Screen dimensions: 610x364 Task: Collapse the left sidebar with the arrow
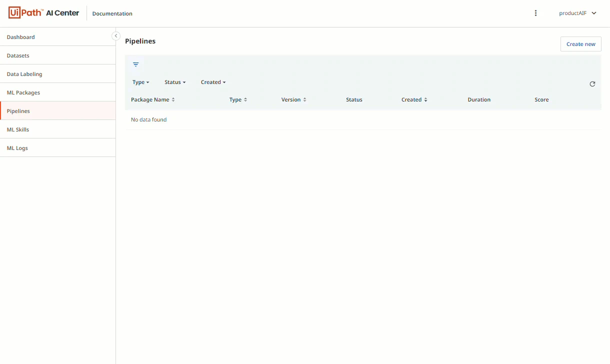pos(115,36)
